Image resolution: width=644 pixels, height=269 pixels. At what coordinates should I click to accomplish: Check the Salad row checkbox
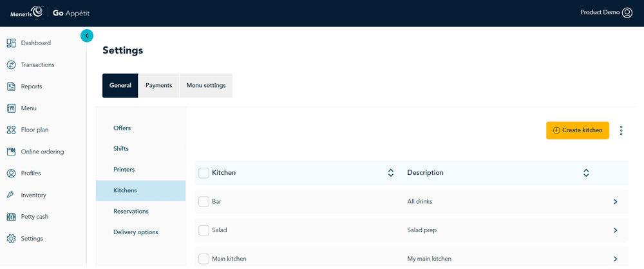pyautogui.click(x=204, y=230)
